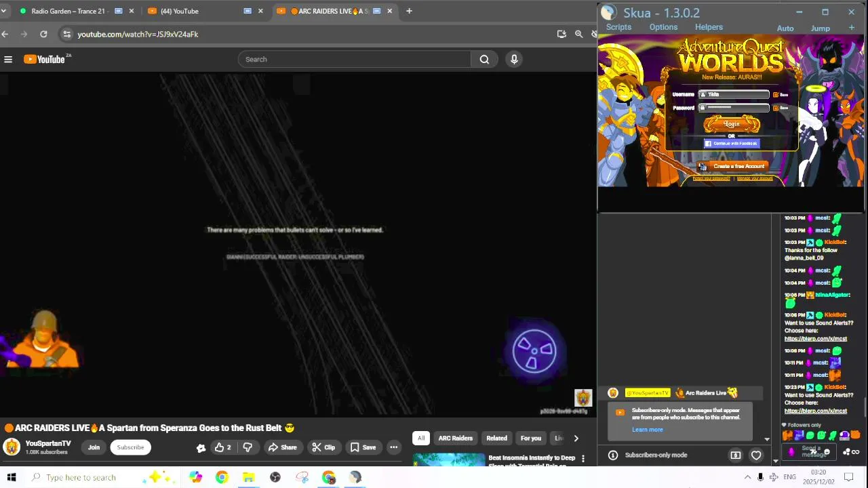Open the blerp.com link in the 10:23 PM KickBot message

coord(816,411)
